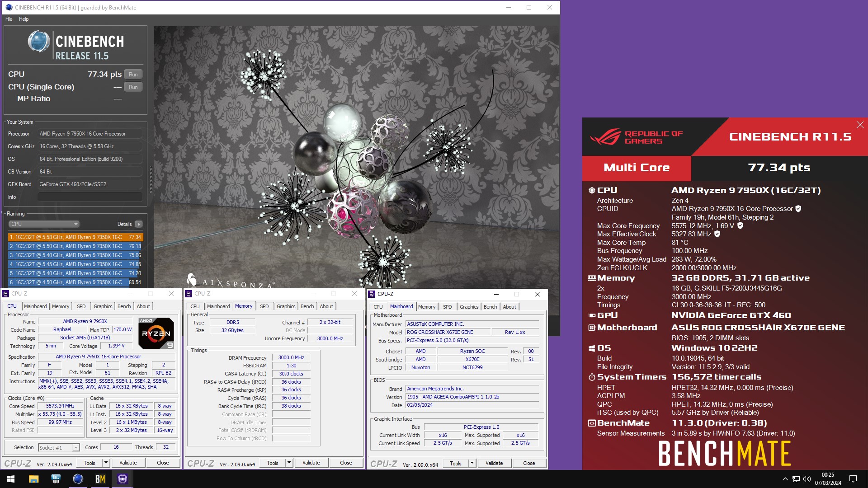This screenshot has height=488, width=868.
Task: Open the Socket #1 selection dropdown
Action: [59, 448]
